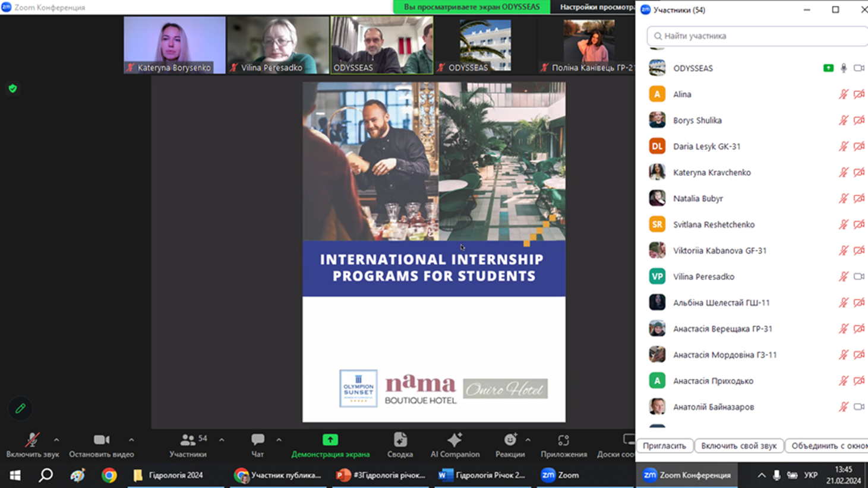Viewport: 868px width, 488px height.
Task: Toggle the microphone unmute button
Action: tap(32, 440)
